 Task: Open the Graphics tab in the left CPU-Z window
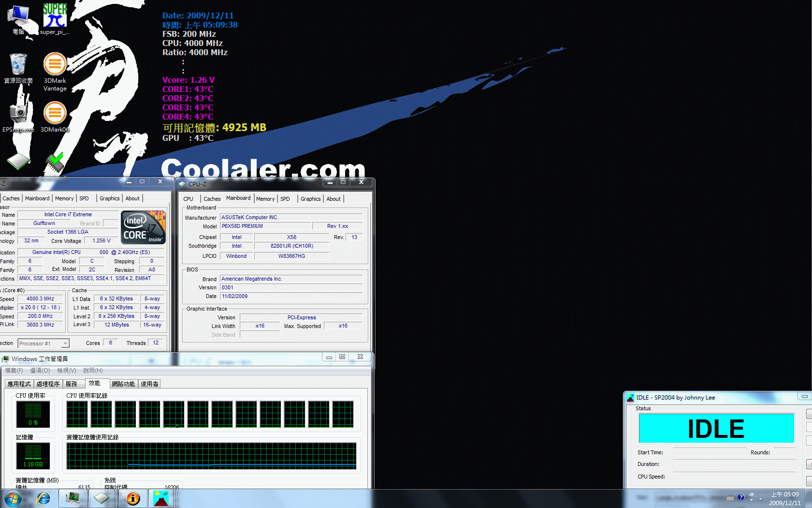point(110,198)
